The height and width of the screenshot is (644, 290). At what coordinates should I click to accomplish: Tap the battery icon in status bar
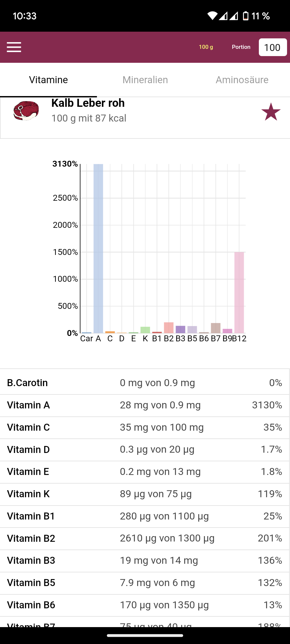pos(245,16)
